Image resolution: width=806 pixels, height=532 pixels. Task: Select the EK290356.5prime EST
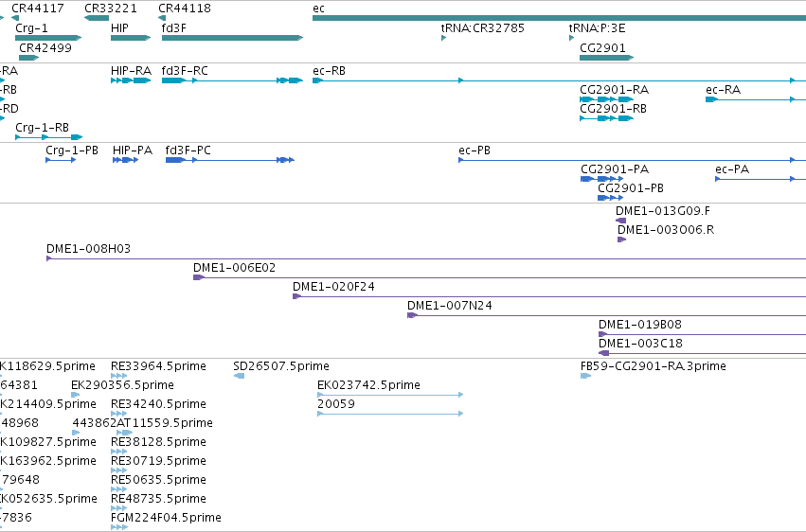click(x=76, y=396)
